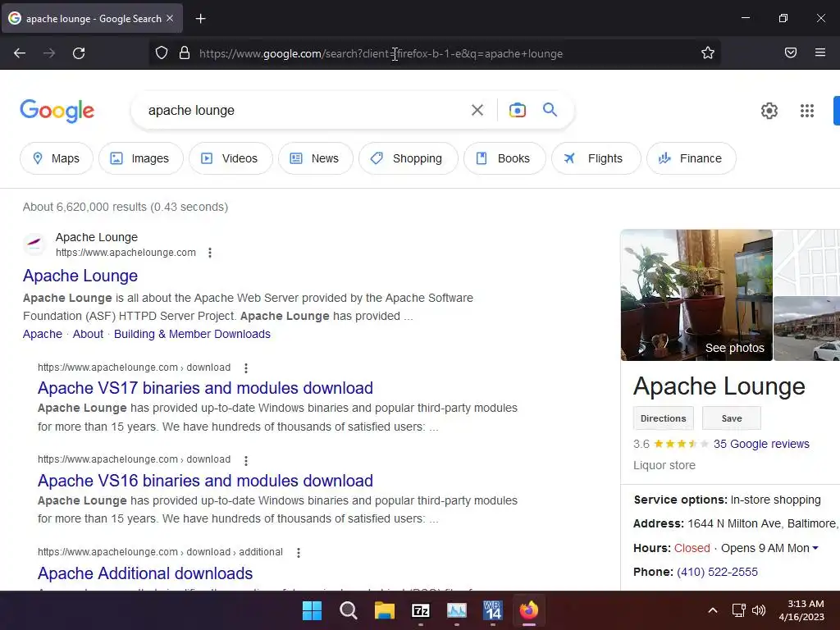
Task: Bookmark this page with the star icon
Action: 708,52
